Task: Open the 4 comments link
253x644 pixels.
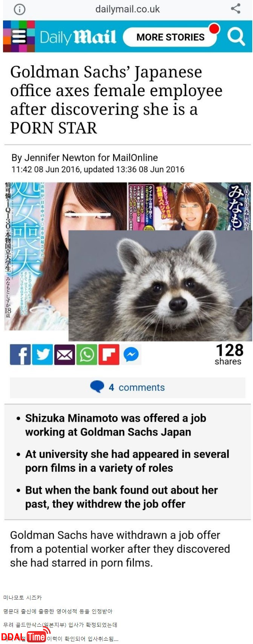Action: click(x=127, y=387)
